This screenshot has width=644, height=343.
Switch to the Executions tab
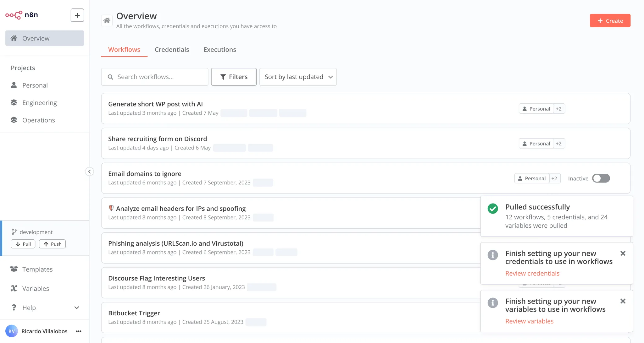click(219, 49)
